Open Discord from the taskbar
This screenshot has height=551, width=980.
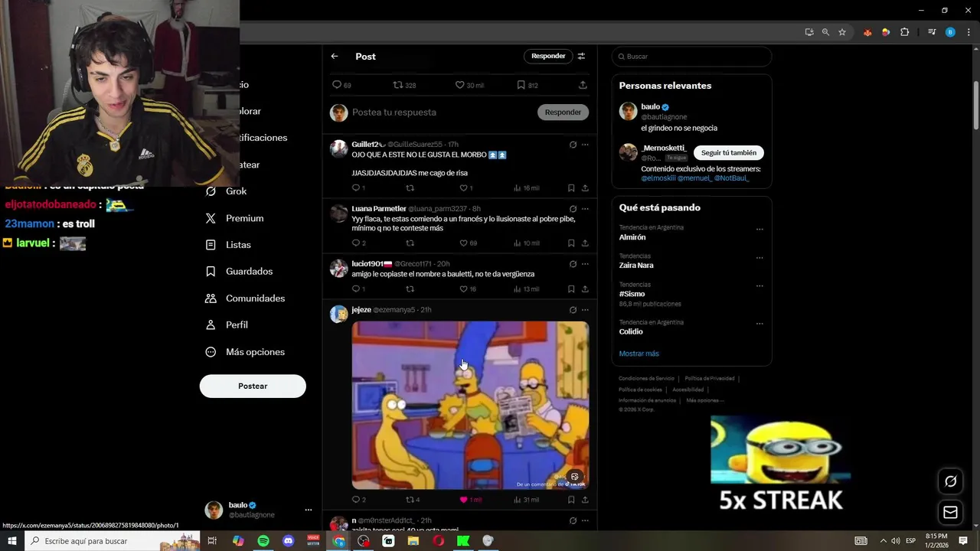[x=288, y=541]
